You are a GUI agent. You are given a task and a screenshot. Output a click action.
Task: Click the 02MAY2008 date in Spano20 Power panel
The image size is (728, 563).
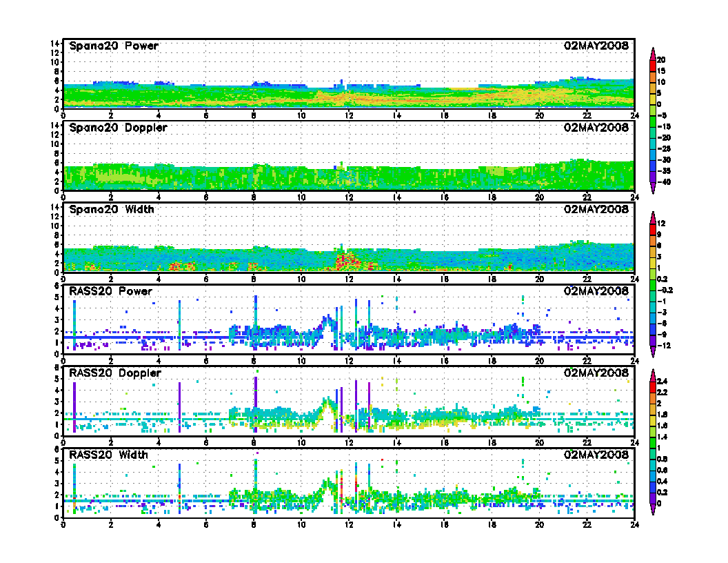(x=596, y=46)
